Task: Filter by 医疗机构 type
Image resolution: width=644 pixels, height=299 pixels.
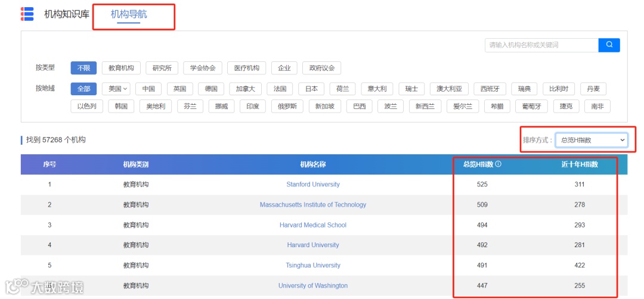Action: (246, 68)
